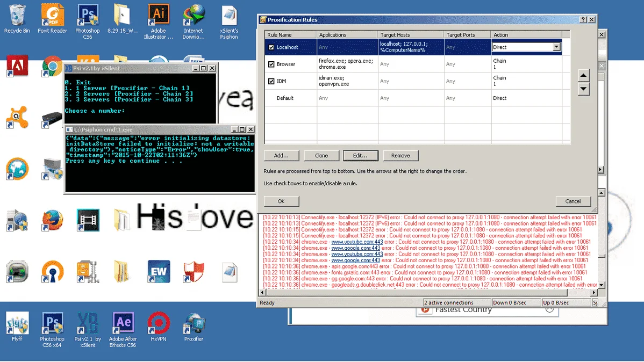Image resolution: width=644 pixels, height=362 pixels.
Task: Open the Recycle Bin desktop icon
Action: point(17,19)
